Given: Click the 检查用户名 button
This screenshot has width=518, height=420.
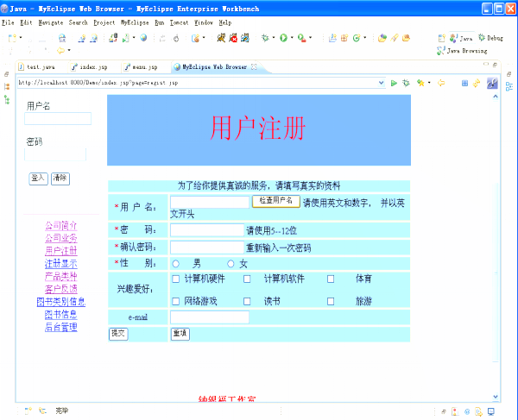Looking at the screenshot, I should pos(276,201).
